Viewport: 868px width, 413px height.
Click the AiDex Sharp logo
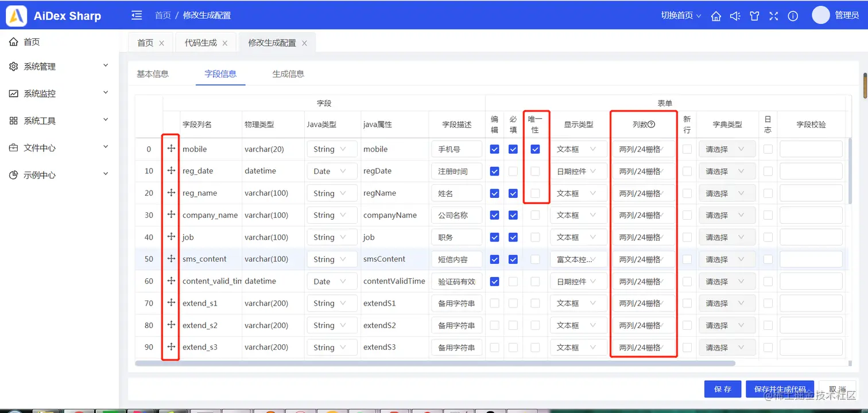[54, 16]
